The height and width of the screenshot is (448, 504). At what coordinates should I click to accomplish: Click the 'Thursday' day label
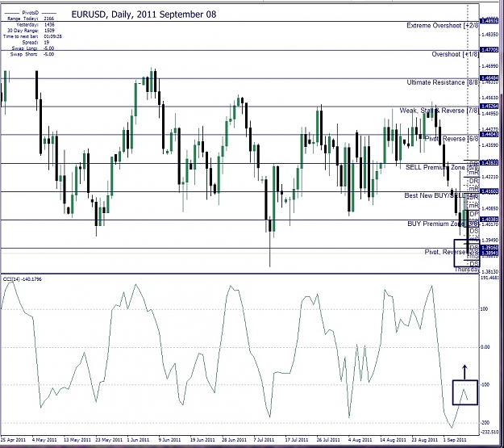(x=466, y=270)
